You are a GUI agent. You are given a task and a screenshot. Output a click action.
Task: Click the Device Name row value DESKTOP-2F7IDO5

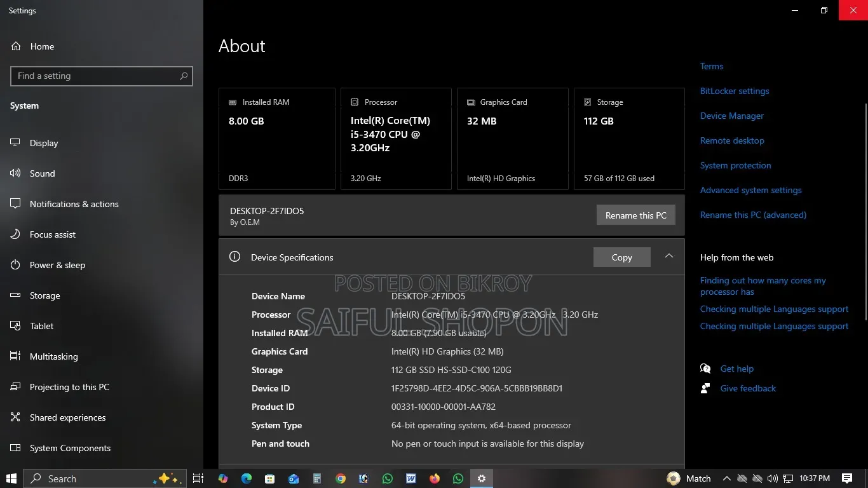coord(428,296)
